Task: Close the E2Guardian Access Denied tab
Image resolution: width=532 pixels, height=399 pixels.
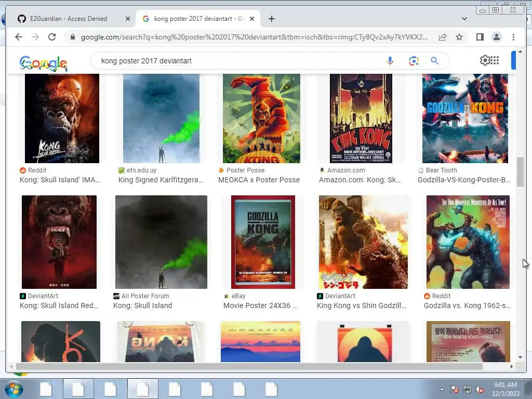Action: pyautogui.click(x=128, y=19)
